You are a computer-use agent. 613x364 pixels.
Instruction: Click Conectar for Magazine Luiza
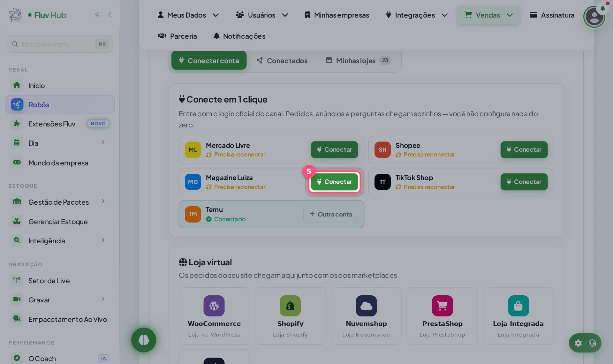point(334,182)
